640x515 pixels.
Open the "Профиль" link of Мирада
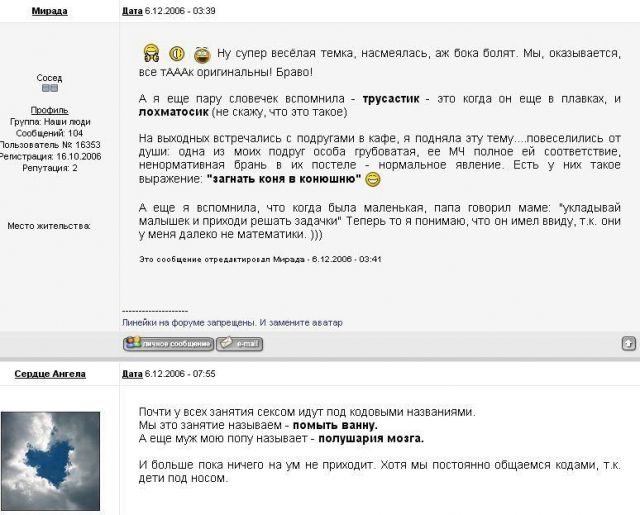(x=49, y=109)
